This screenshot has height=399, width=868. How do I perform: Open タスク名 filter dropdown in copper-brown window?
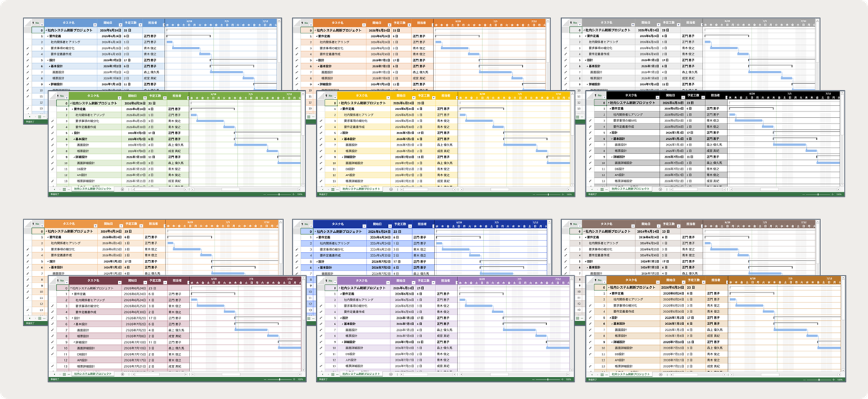tap(658, 282)
